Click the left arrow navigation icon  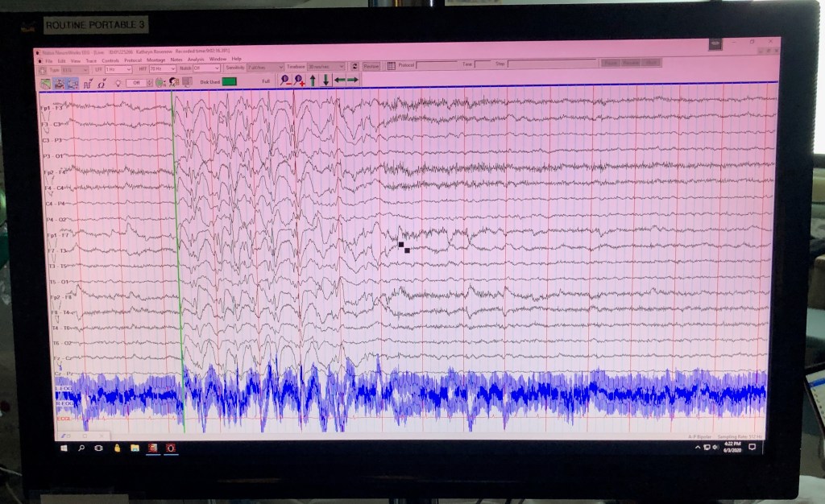point(339,80)
